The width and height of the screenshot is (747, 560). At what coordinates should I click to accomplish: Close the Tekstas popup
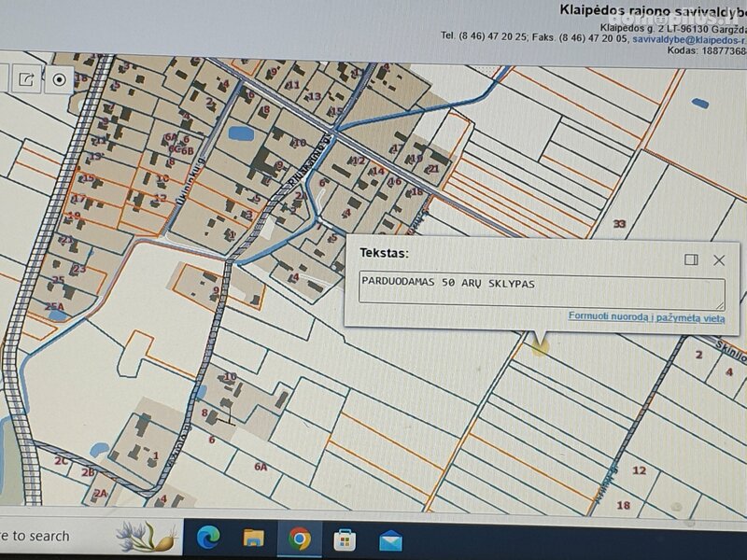pyautogui.click(x=719, y=259)
